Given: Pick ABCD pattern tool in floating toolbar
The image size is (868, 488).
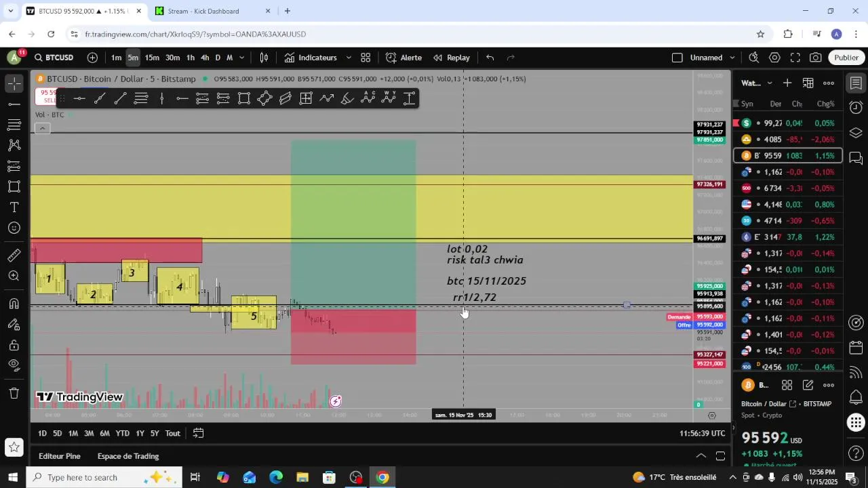Looking at the screenshot, I should coord(368,99).
